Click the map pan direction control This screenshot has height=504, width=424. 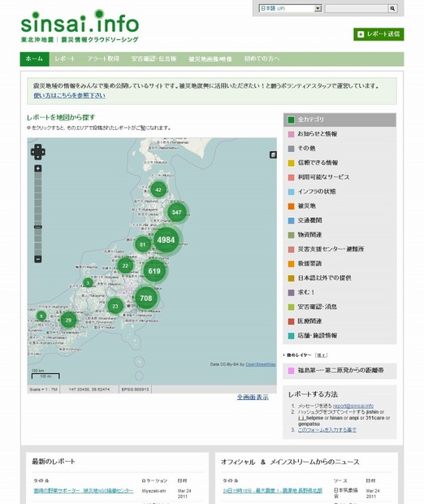tap(38, 152)
